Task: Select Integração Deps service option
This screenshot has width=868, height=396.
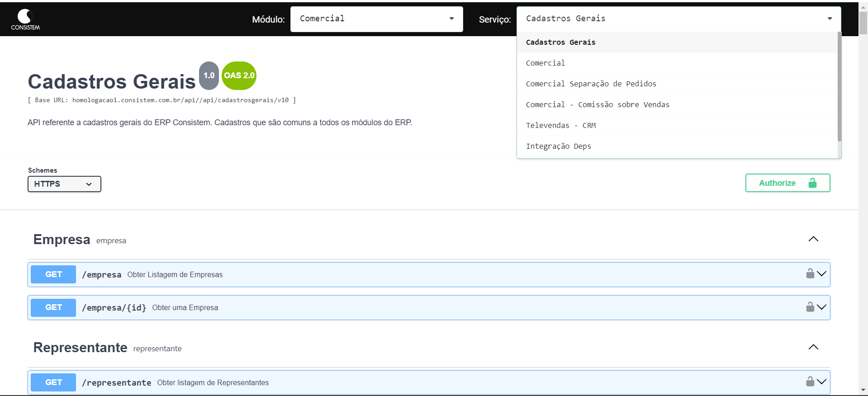Action: pyautogui.click(x=558, y=146)
